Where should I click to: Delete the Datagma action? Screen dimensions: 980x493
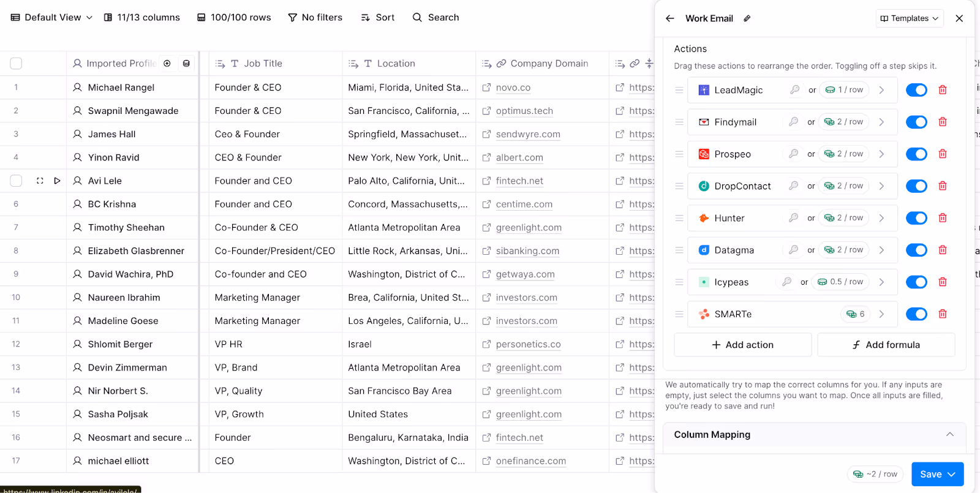(x=943, y=250)
